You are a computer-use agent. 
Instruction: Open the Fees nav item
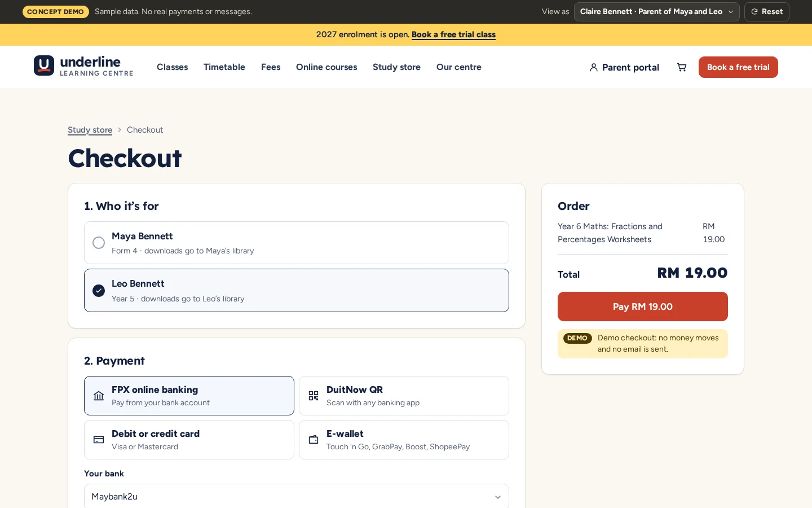tap(271, 67)
